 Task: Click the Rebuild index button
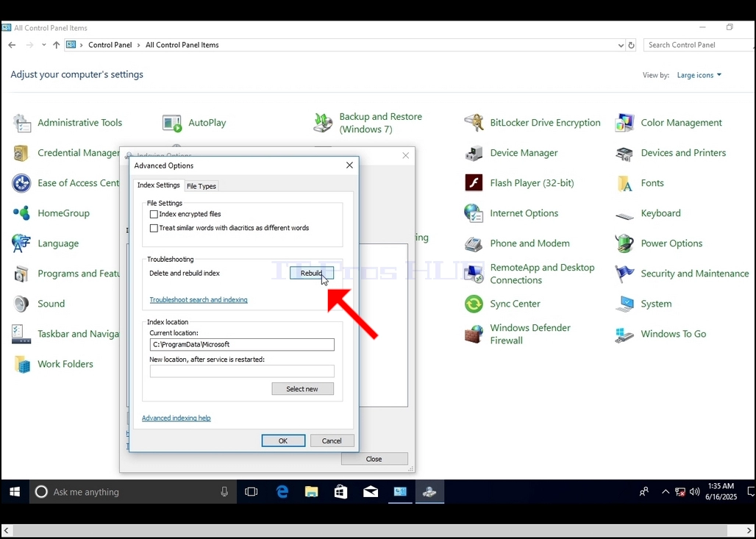pos(312,273)
